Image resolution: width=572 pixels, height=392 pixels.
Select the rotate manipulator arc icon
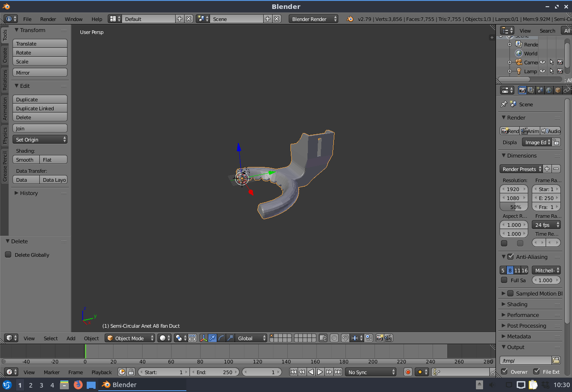pos(221,338)
